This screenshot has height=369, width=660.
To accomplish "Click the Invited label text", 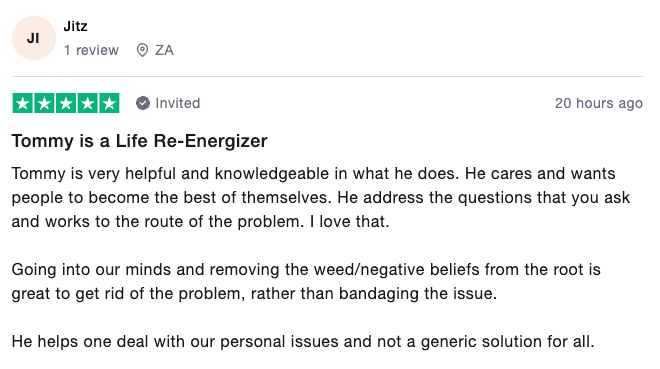I will pyautogui.click(x=178, y=103).
